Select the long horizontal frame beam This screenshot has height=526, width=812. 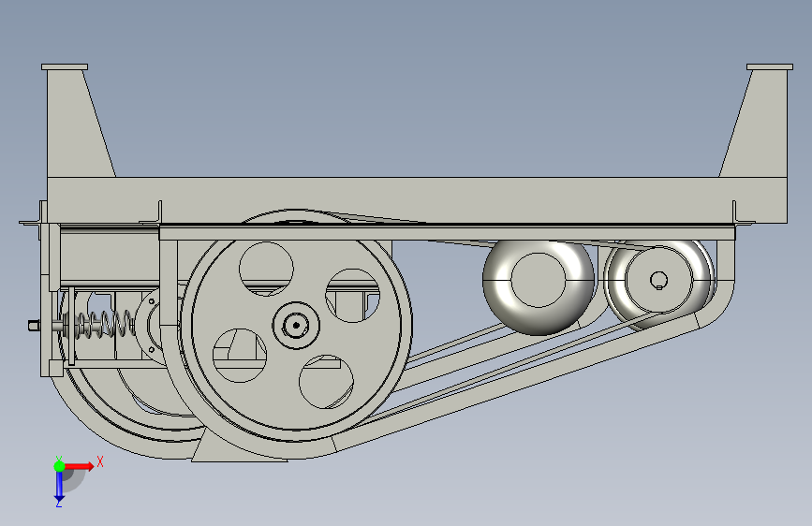click(x=418, y=200)
